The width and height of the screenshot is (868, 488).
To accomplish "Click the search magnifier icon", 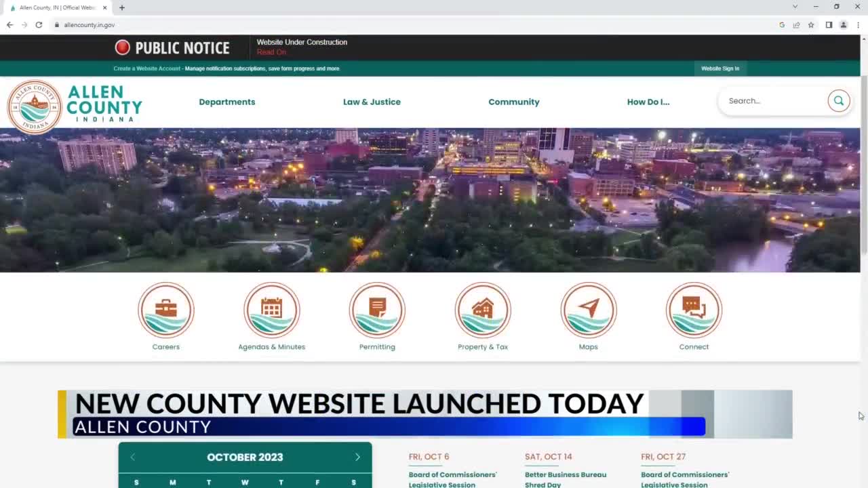I will pyautogui.click(x=839, y=100).
